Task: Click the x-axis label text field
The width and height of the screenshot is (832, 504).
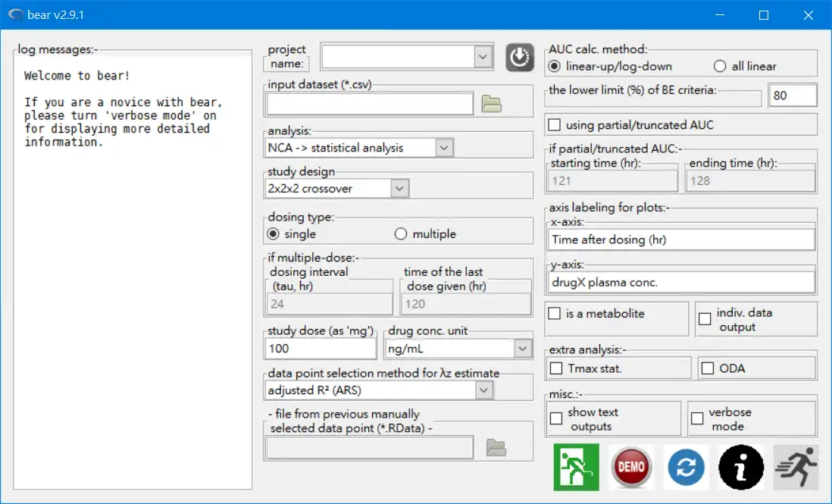Action: tap(681, 239)
